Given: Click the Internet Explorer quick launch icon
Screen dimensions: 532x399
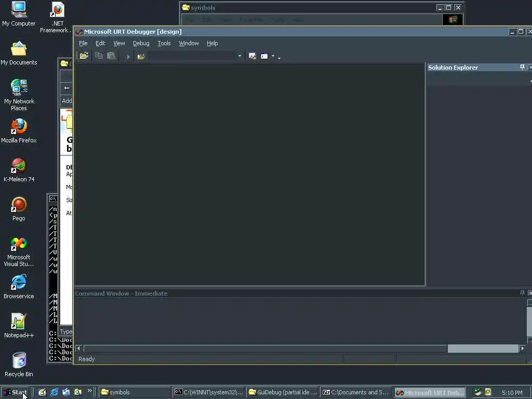Looking at the screenshot, I should tap(54, 392).
